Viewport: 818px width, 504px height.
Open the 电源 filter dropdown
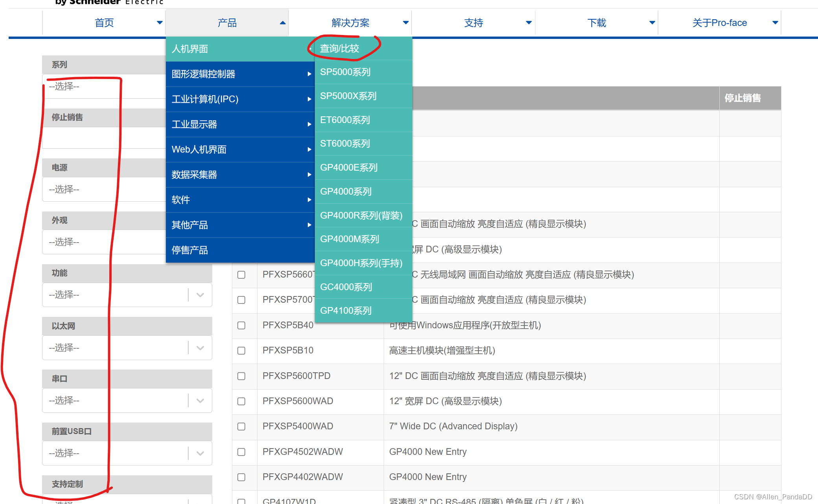coord(104,189)
